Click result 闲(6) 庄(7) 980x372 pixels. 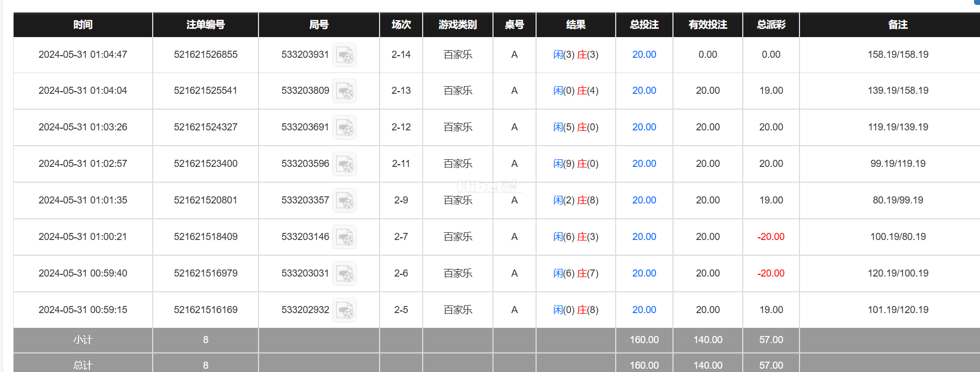576,273
